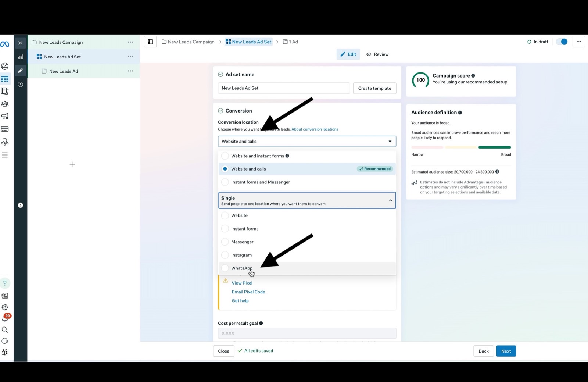The image size is (588, 382).
Task: Open the clock history icon
Action: point(21,85)
